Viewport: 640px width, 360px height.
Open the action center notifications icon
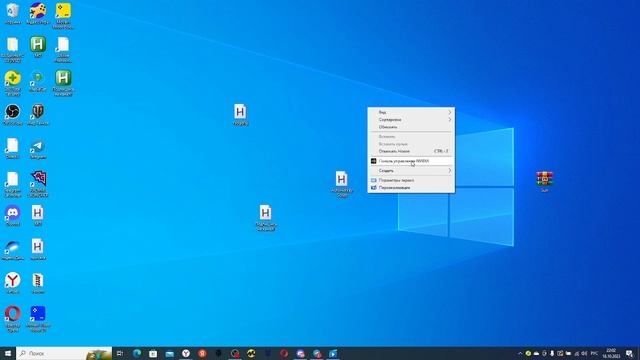click(629, 353)
